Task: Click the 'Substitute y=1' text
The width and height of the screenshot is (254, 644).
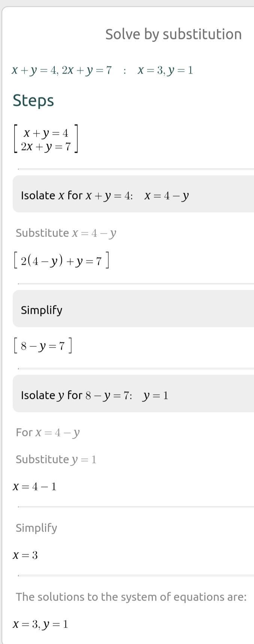Action: pyautogui.click(x=56, y=460)
